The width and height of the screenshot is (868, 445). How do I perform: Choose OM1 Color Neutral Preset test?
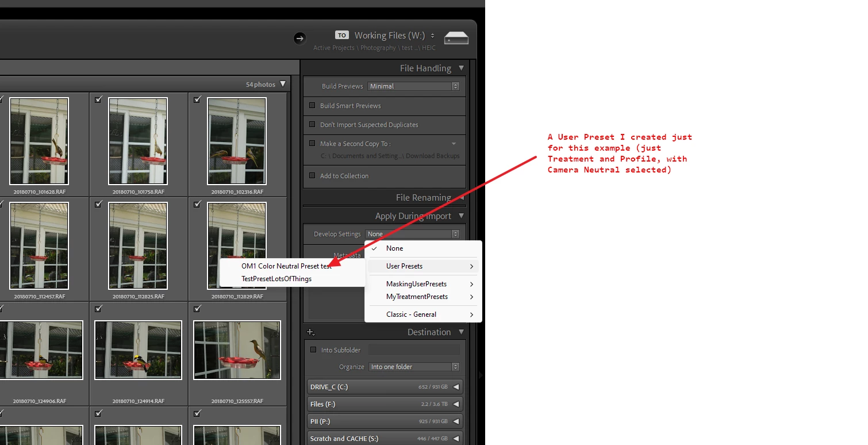click(x=292, y=266)
